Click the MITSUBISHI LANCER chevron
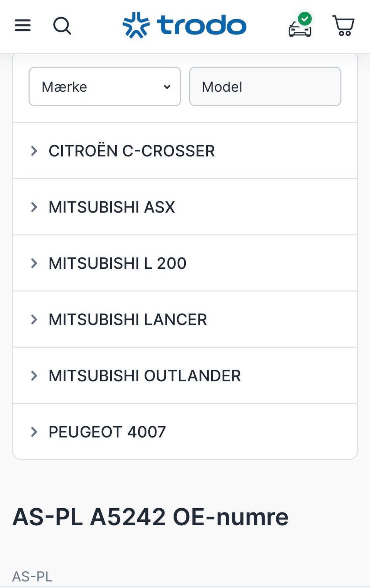The image size is (370, 588). [x=34, y=320]
